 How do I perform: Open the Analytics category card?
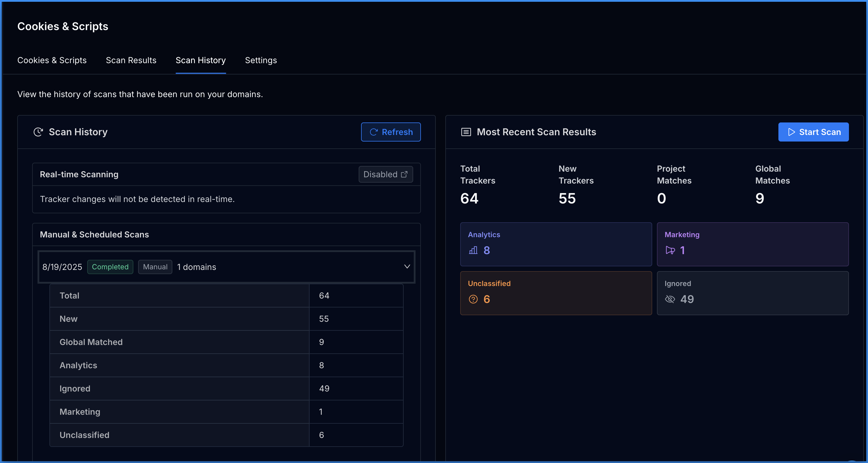(556, 244)
